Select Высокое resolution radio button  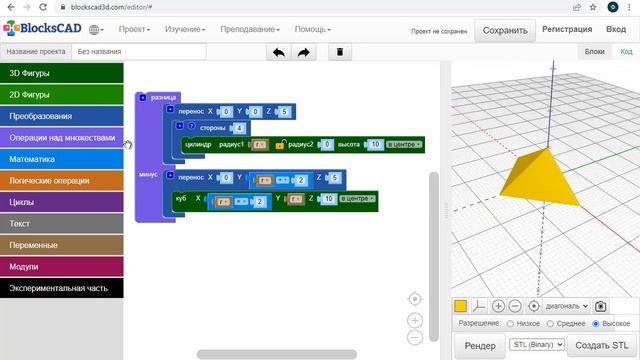point(596,324)
